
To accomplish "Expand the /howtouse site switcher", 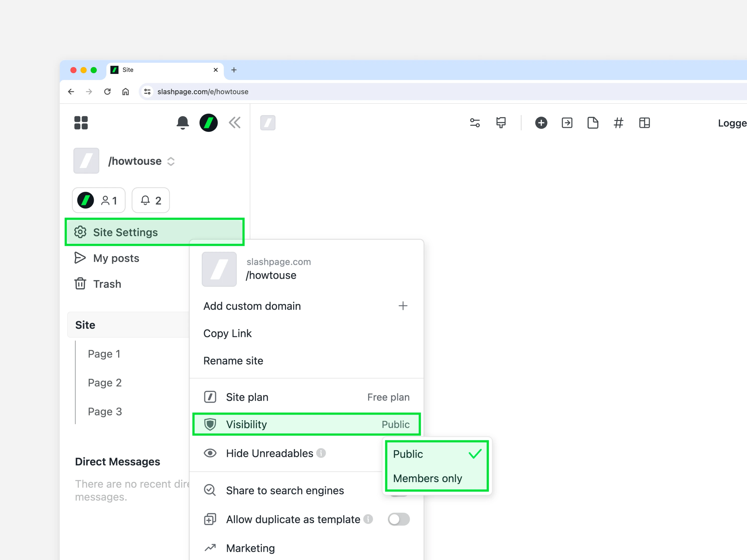I will click(x=171, y=161).
